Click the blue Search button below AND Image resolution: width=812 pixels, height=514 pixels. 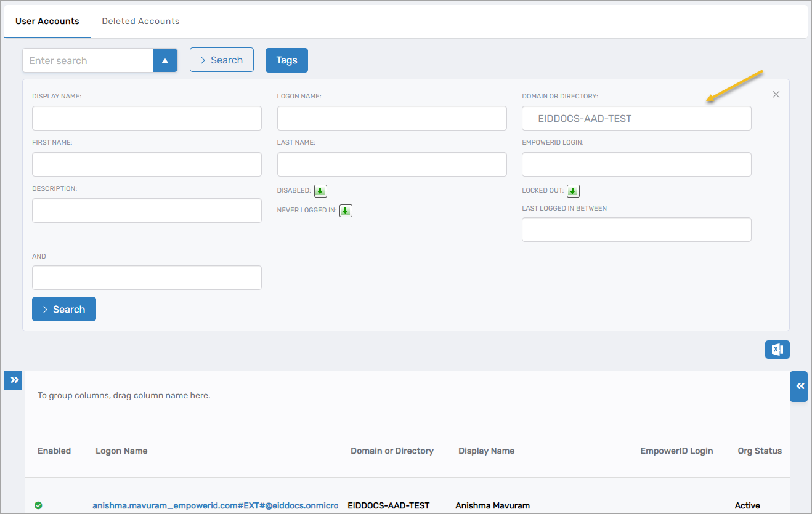tap(64, 309)
